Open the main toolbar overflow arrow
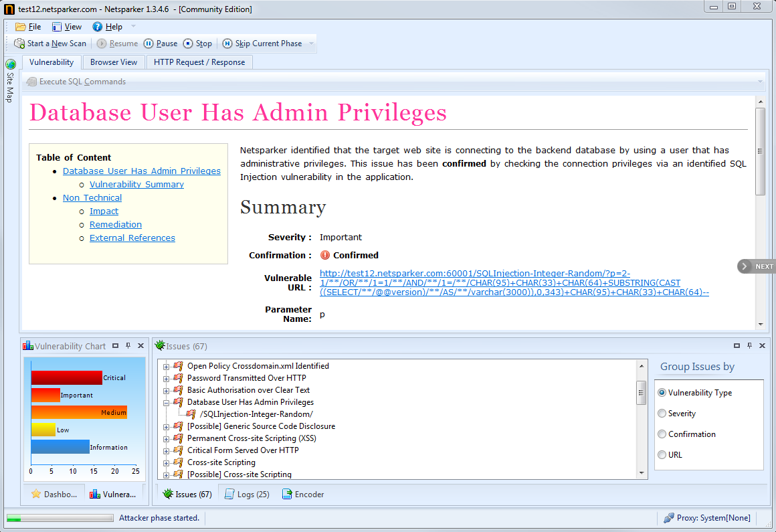 pos(311,43)
